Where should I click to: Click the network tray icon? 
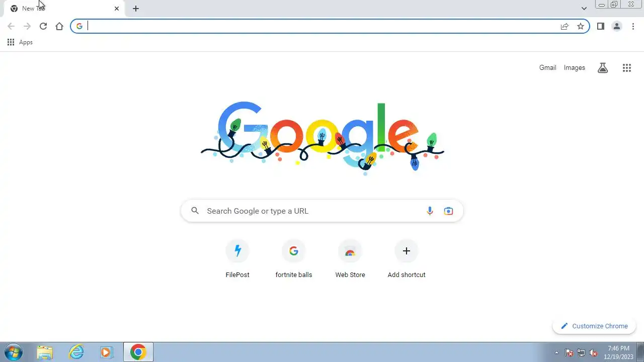click(581, 352)
